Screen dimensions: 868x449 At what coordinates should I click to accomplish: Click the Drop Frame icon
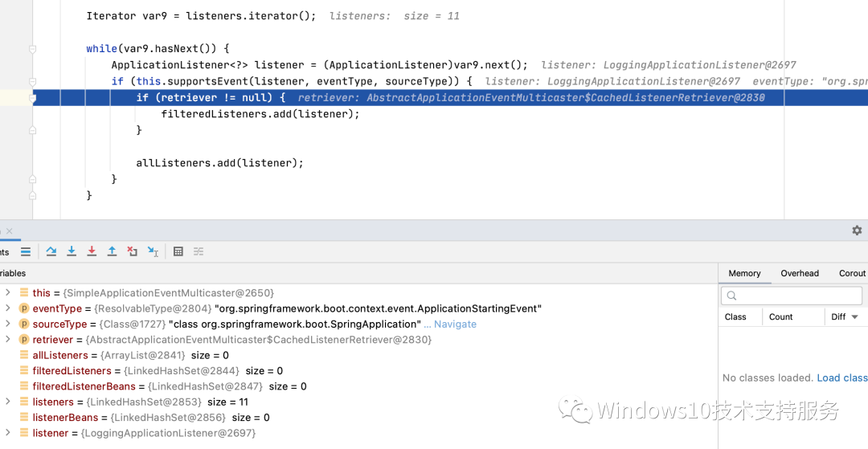point(133,251)
